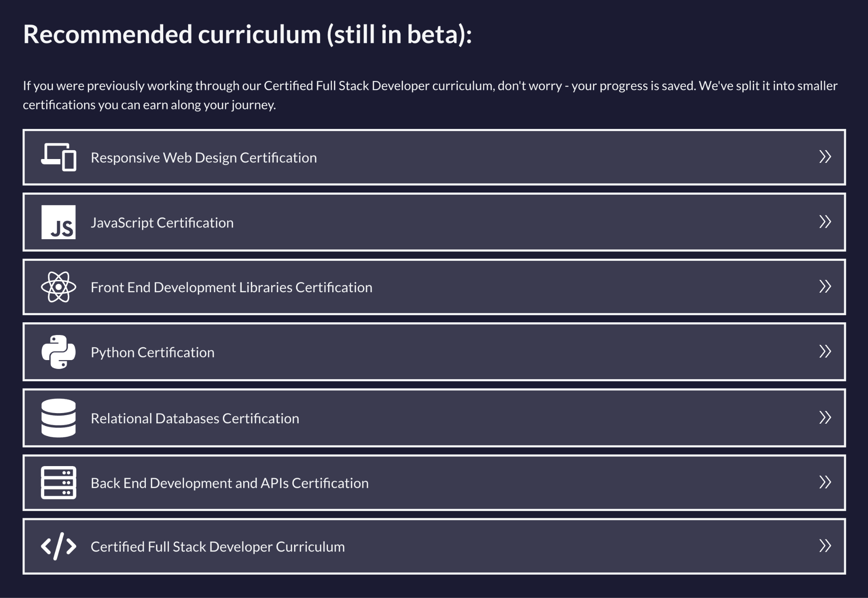Expand the Python Certification chevron

(825, 352)
